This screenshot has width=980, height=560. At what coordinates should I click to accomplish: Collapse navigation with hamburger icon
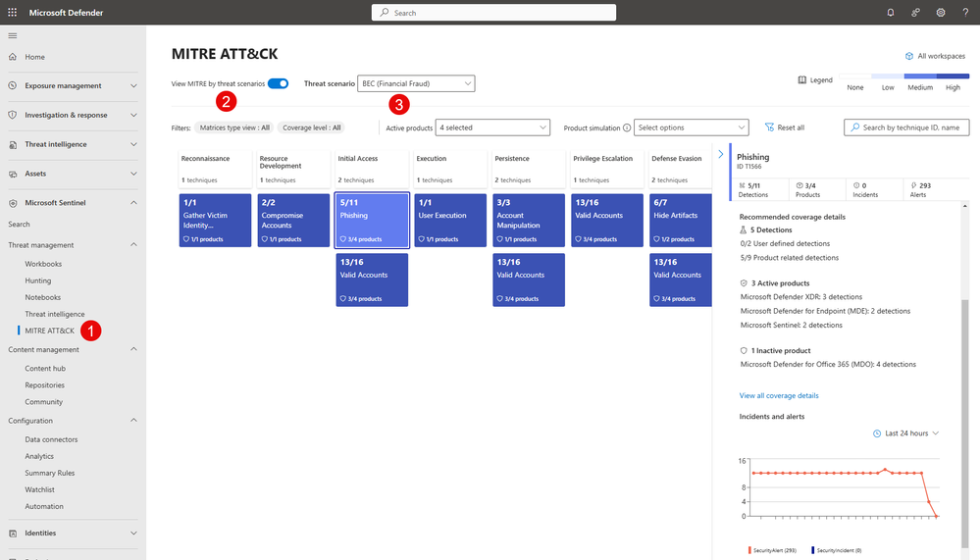pyautogui.click(x=13, y=35)
